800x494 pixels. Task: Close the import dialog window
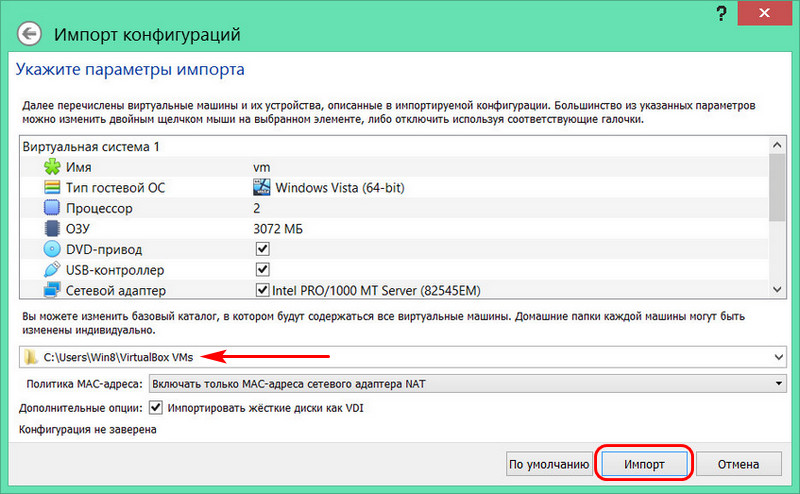(x=764, y=13)
